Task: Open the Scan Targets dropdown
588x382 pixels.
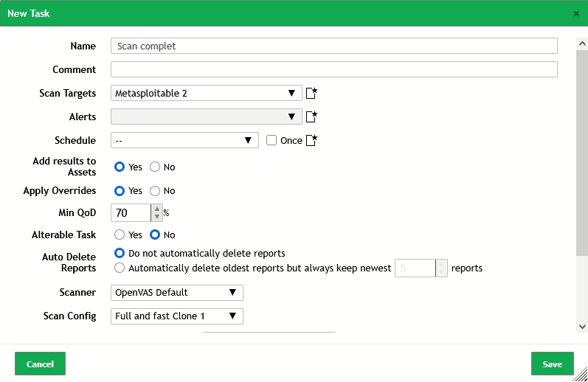Action: [206, 93]
